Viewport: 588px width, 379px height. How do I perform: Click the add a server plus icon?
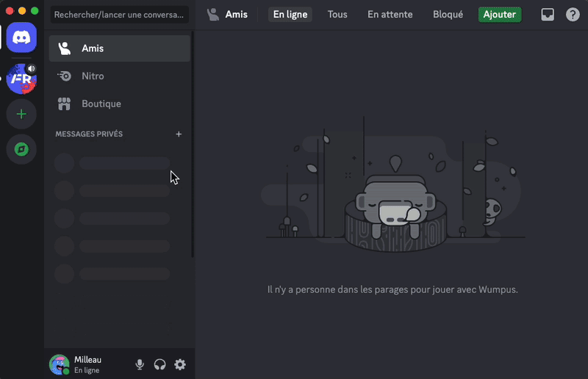[x=21, y=115]
